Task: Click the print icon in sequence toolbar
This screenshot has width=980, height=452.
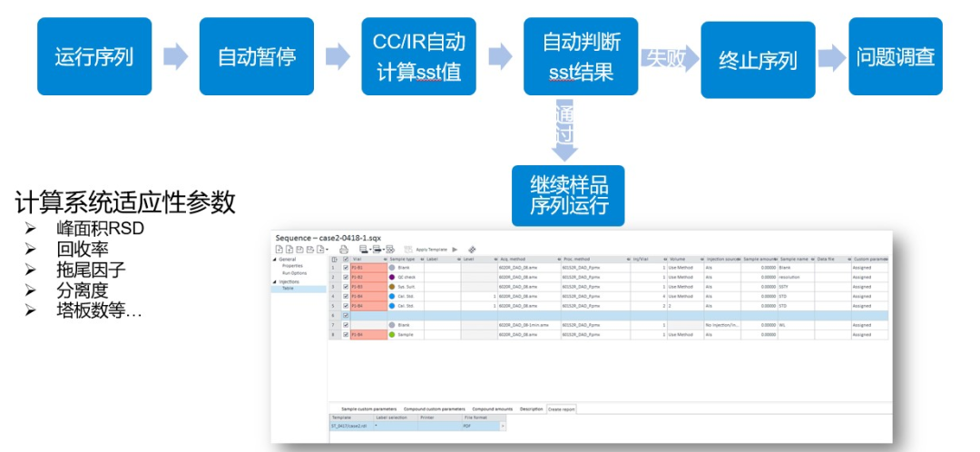Action: coord(344,250)
